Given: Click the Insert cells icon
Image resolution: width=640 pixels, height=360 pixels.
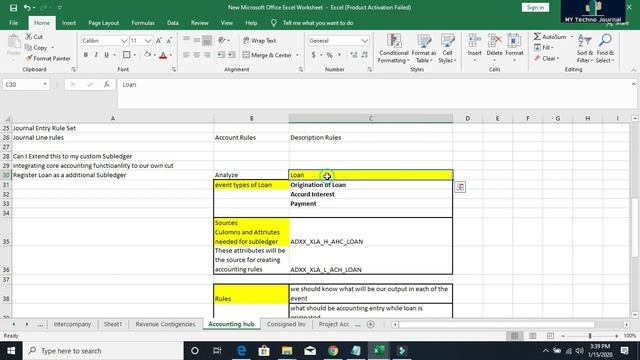Looking at the screenshot, I should (474, 41).
